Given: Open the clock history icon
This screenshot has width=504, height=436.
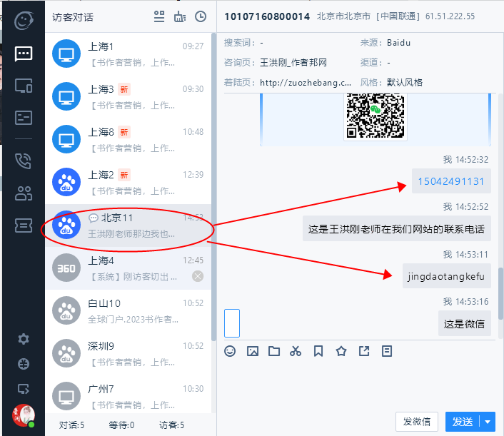Looking at the screenshot, I should click(201, 16).
